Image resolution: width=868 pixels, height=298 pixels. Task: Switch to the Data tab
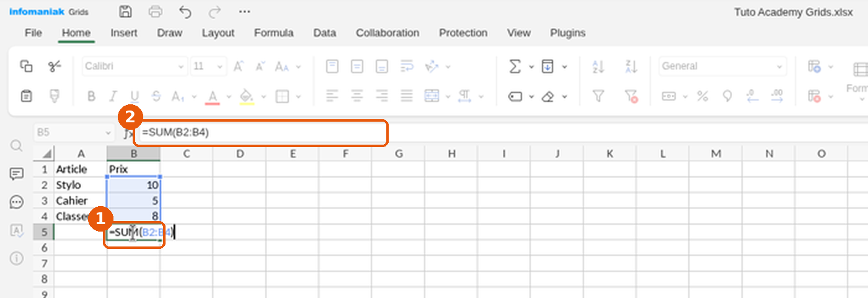pos(324,33)
